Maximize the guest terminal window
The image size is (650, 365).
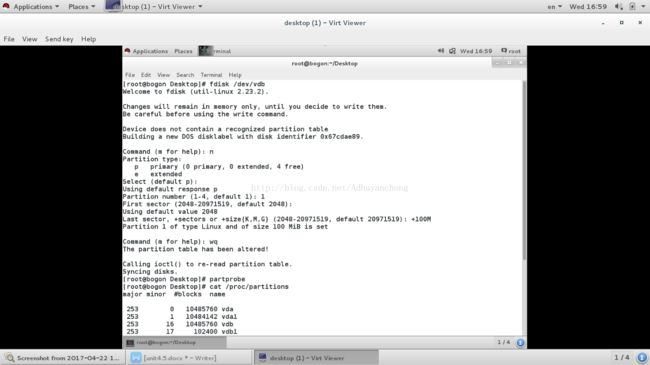click(x=509, y=63)
